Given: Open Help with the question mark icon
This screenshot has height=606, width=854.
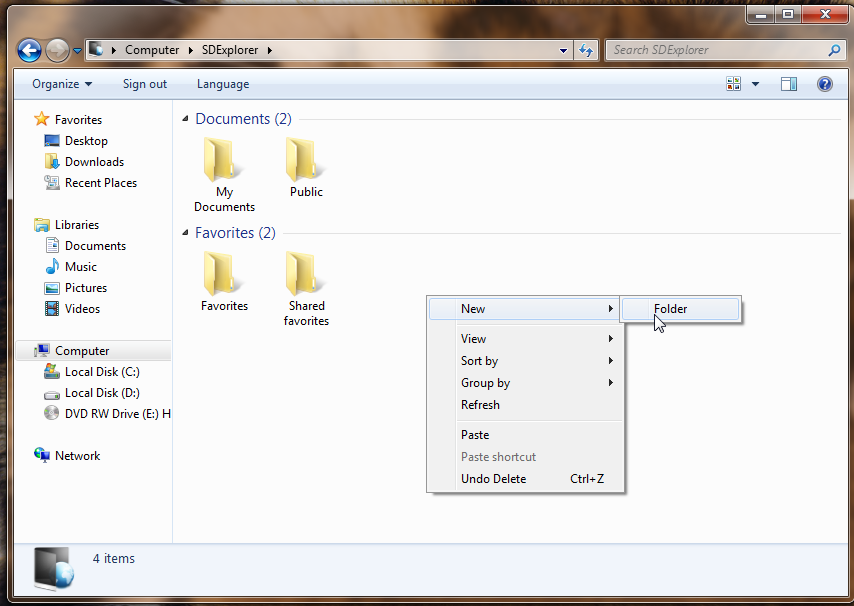Looking at the screenshot, I should coord(825,84).
